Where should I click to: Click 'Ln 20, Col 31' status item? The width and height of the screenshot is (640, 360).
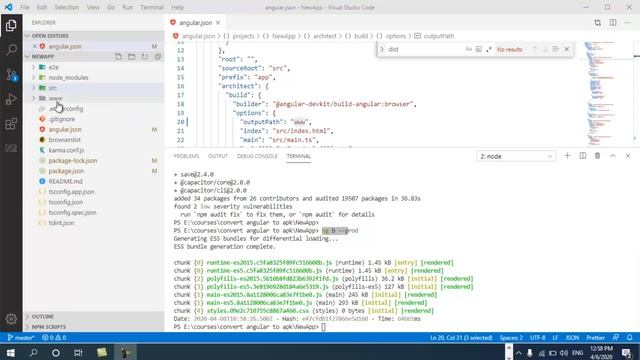pos(461,338)
